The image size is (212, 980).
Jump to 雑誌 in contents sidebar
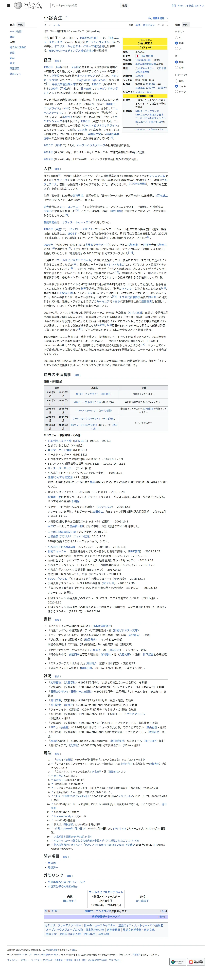click(12, 58)
